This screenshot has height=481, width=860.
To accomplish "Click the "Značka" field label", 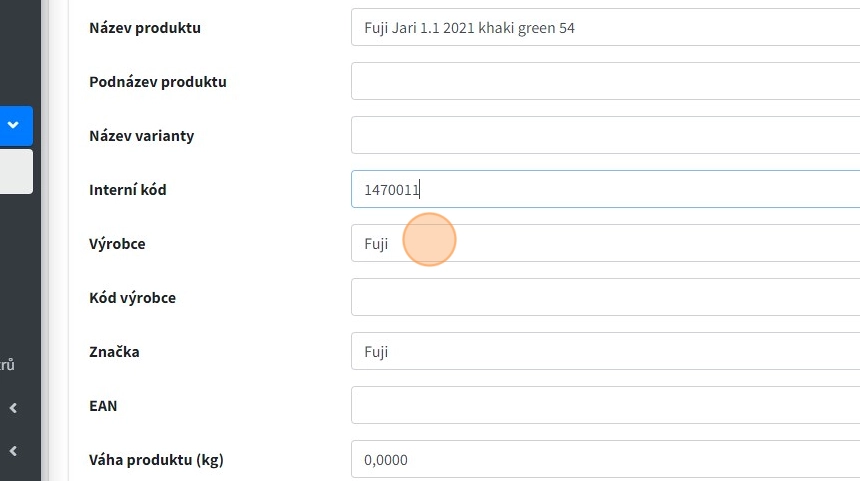I will coord(114,352).
